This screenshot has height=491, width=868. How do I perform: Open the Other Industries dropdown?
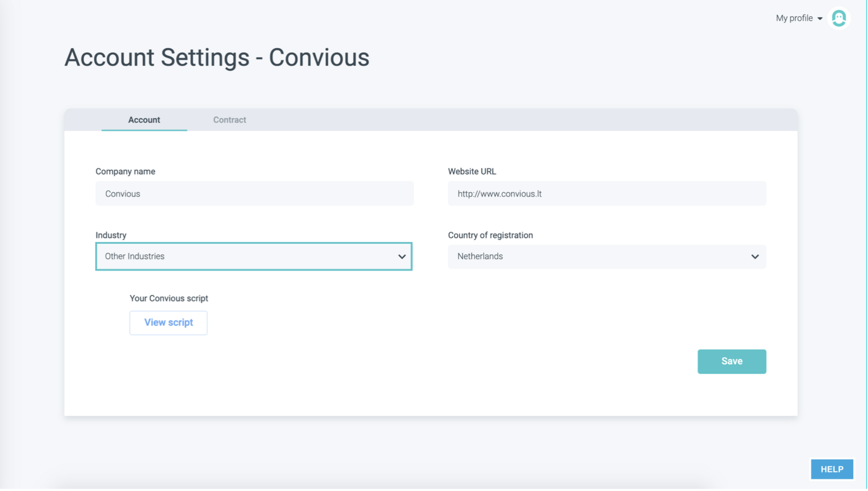[x=243, y=257]
